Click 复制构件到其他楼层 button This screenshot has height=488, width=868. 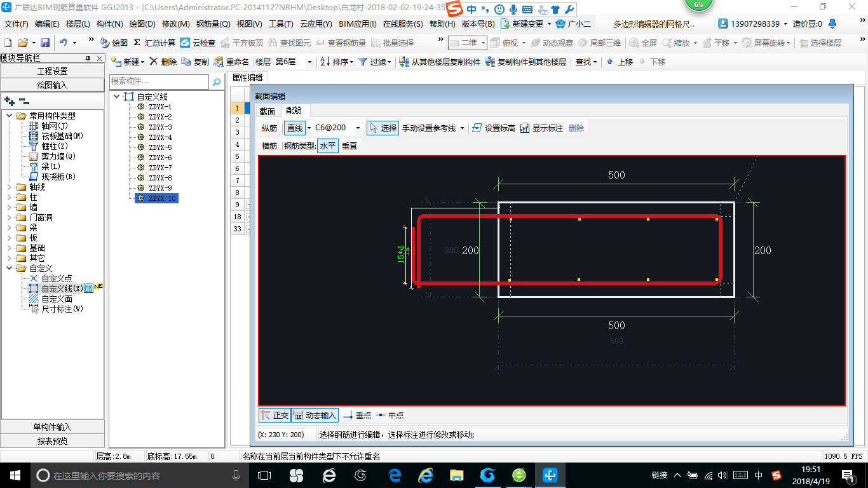point(526,62)
